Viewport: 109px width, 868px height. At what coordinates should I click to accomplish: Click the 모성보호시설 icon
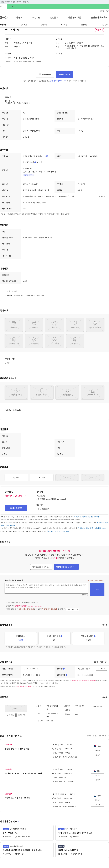pyautogui.click(x=54, y=339)
